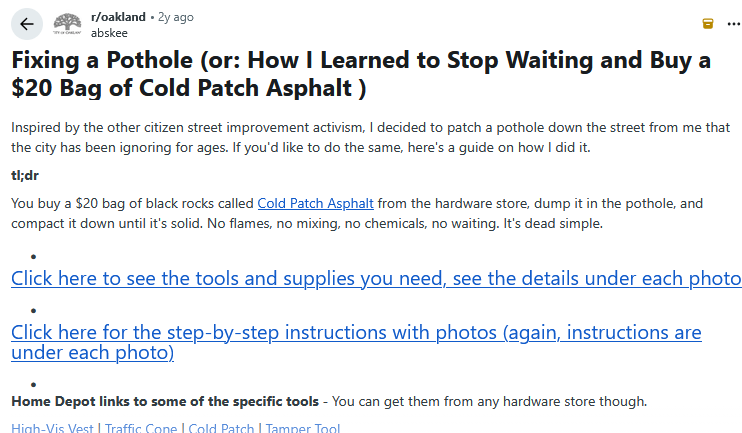Open the Tamper Tool link
Viewport: 742px width, 433px height.
[x=303, y=428]
